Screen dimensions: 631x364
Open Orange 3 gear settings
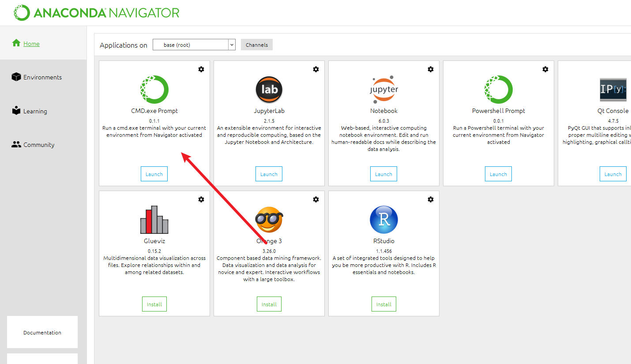pos(316,199)
